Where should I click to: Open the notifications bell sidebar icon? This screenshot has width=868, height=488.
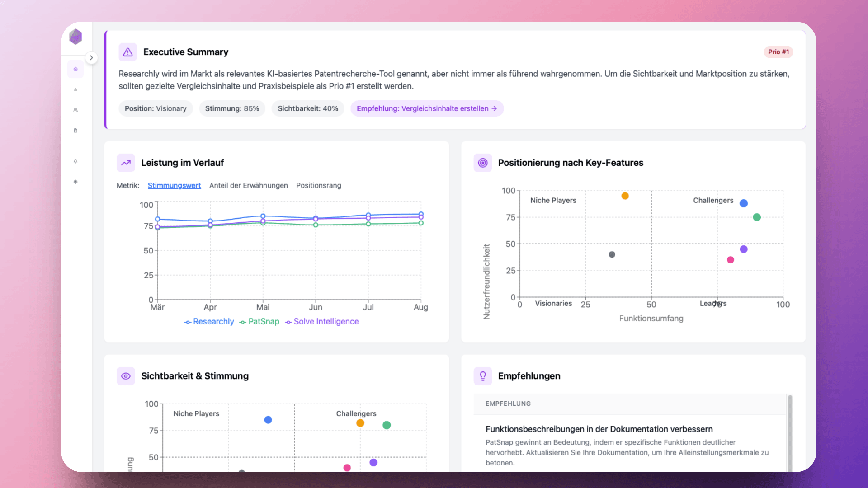point(75,161)
